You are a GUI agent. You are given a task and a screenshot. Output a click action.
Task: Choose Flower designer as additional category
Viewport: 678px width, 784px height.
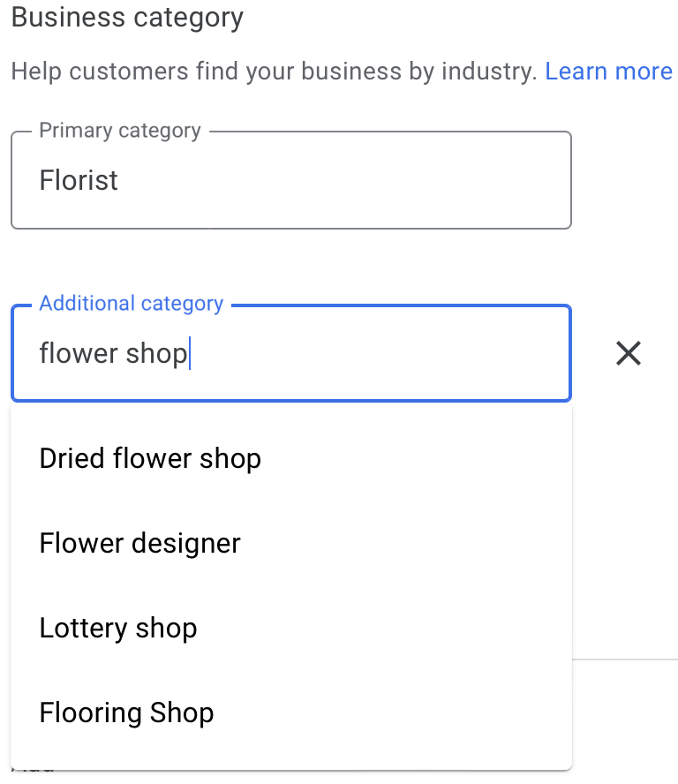pyautogui.click(x=139, y=543)
